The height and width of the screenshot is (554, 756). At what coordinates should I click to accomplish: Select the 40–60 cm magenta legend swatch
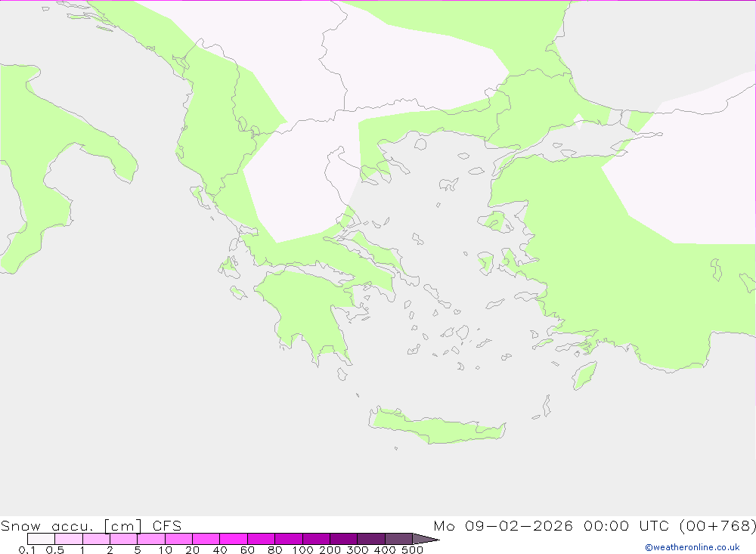pos(234,539)
